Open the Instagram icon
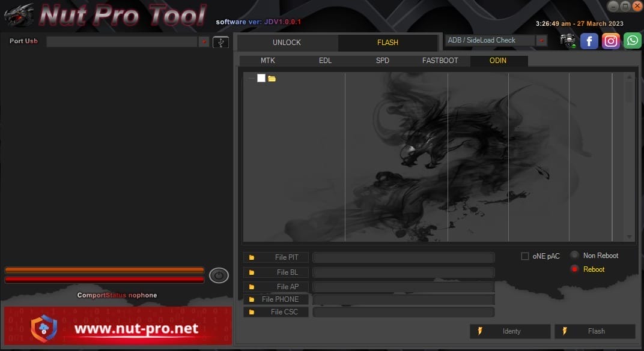The height and width of the screenshot is (351, 644). tap(610, 41)
